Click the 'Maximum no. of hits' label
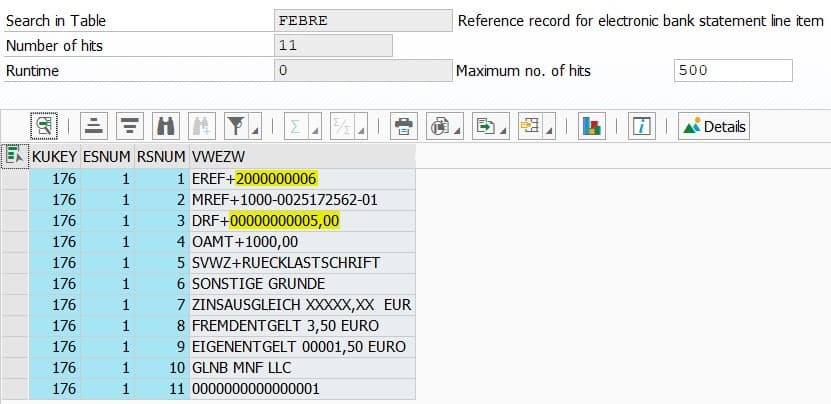Screen dimensions: 831x404 click(524, 71)
